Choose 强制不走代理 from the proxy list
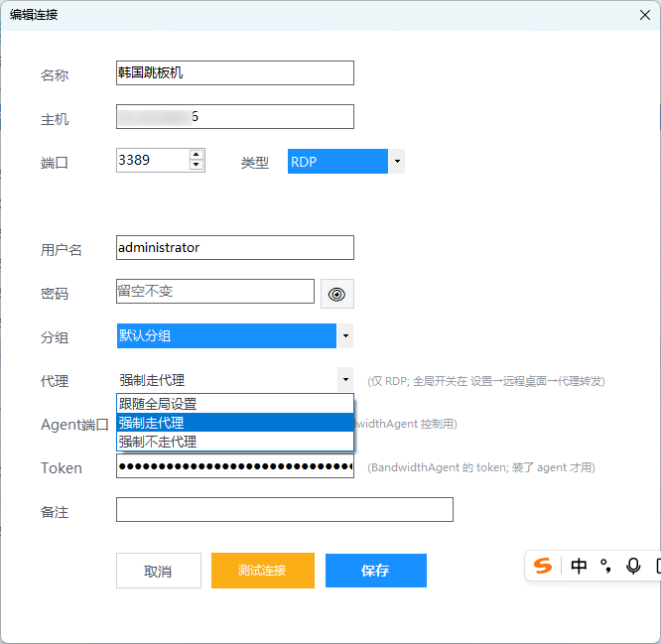Screen dimensions: 661x644 235,442
